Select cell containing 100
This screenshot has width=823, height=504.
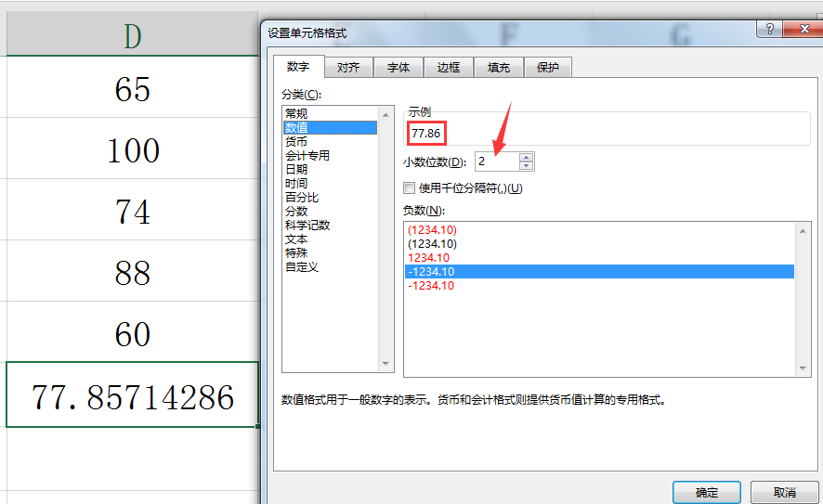pos(132,149)
